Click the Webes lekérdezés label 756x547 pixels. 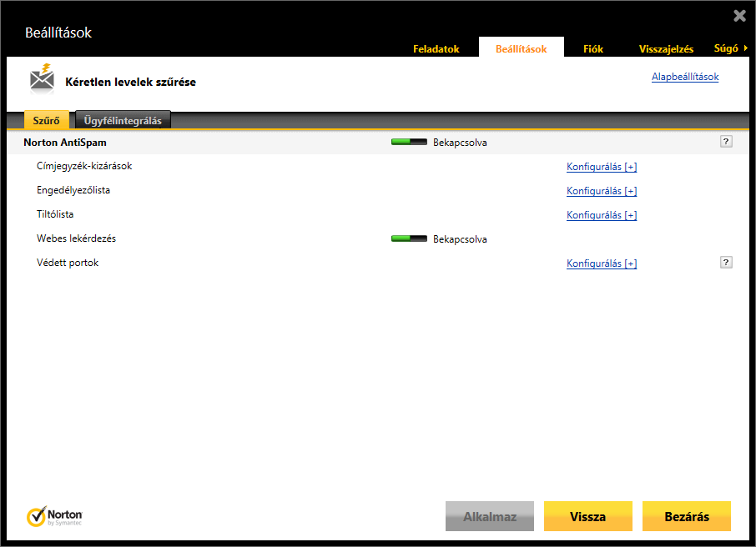pos(76,238)
